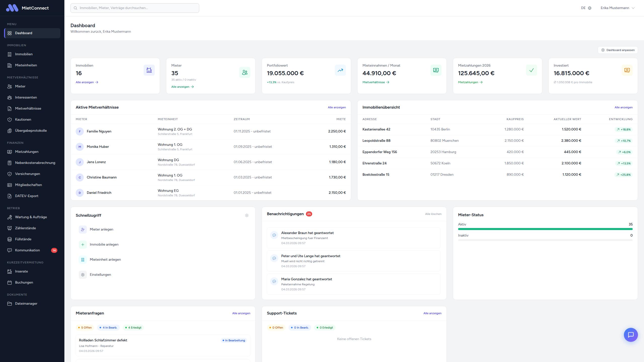Click the search field for Immobilien, Mieter, Verträge
The height and width of the screenshot is (362, 644).
[135, 8]
